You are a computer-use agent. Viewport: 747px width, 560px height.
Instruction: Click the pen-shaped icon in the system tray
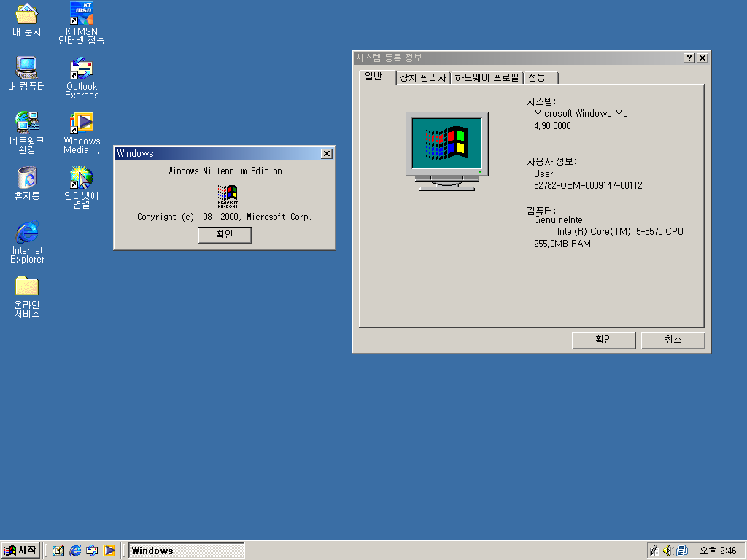coord(654,551)
